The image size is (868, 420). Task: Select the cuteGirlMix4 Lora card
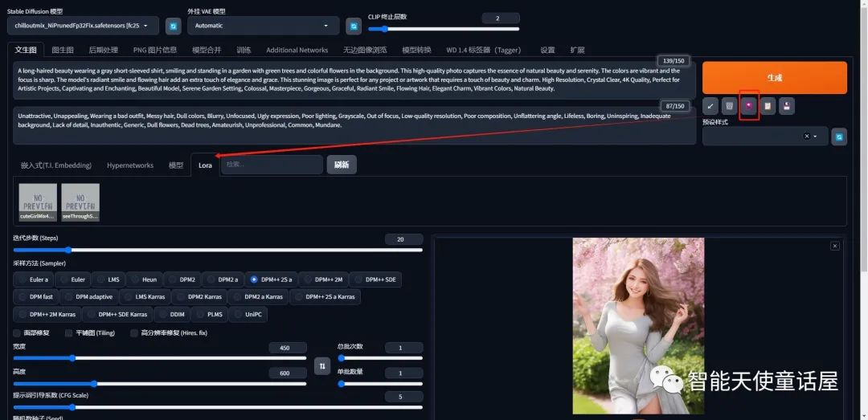click(38, 202)
